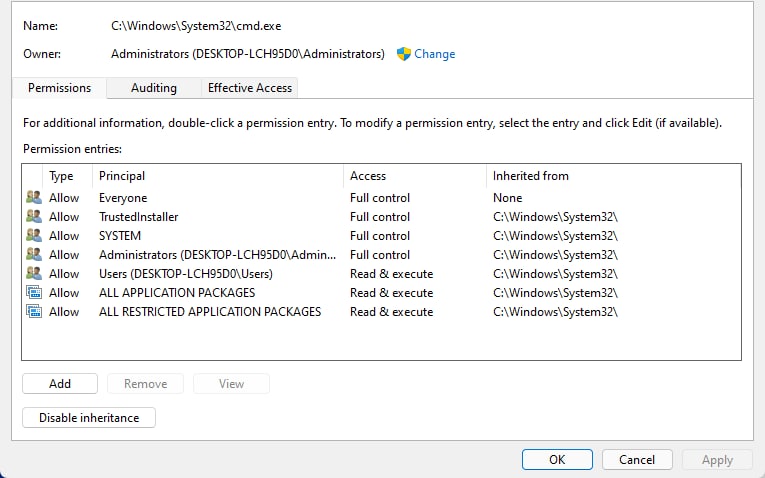Click the package icon for ALL RESTRICTED APPLICATION PACKAGES

pyautogui.click(x=34, y=311)
